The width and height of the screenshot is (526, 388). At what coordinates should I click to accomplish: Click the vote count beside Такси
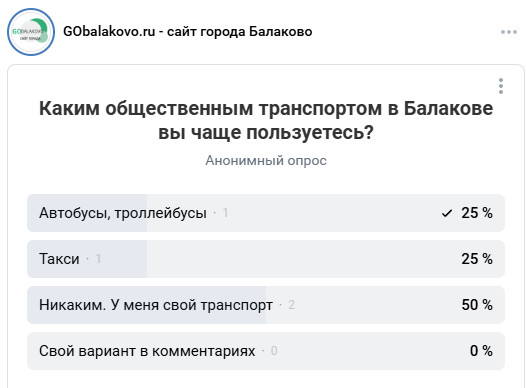pos(98,259)
